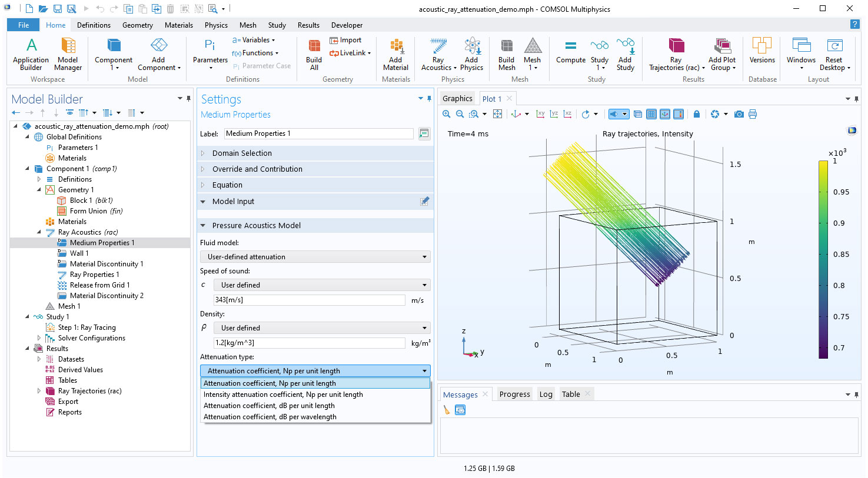Switch to the xy view
The image size is (868, 478).
[x=540, y=114]
